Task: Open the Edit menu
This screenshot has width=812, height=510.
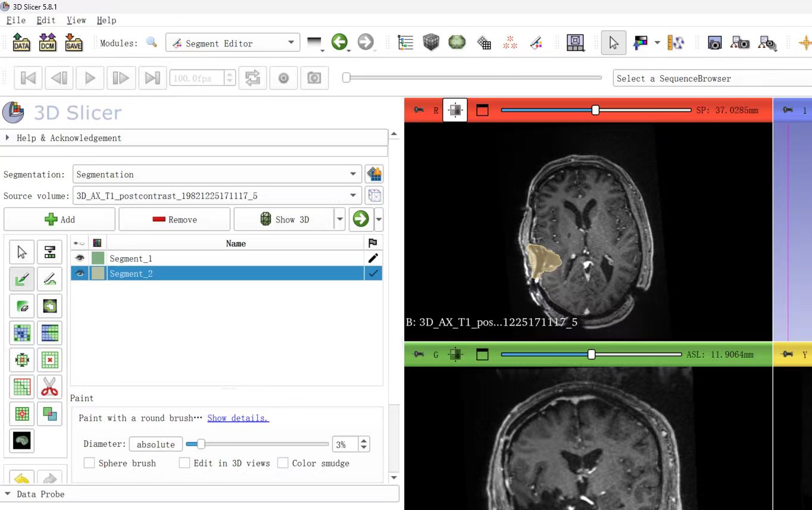Action: (x=46, y=20)
